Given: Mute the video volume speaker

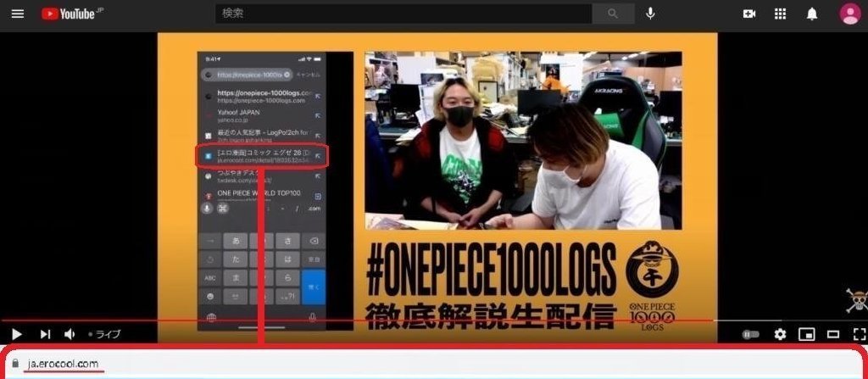Looking at the screenshot, I should 70,334.
